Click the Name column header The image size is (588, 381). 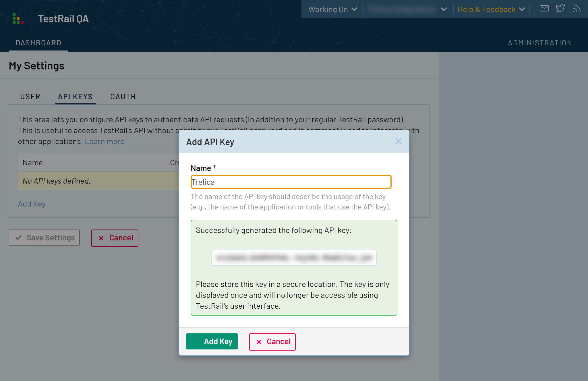click(33, 163)
